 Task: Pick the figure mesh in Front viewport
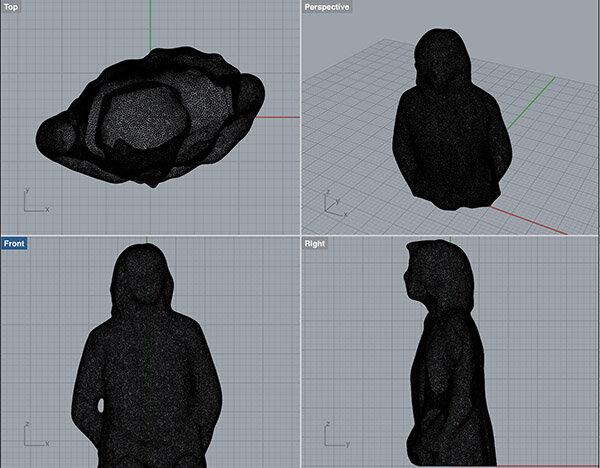click(x=147, y=356)
